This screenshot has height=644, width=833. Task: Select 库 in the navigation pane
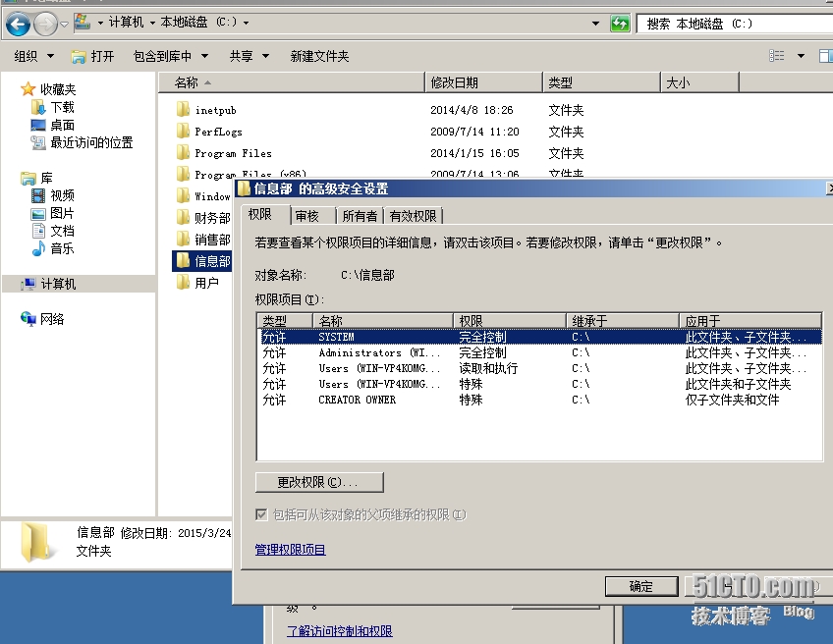coord(47,178)
